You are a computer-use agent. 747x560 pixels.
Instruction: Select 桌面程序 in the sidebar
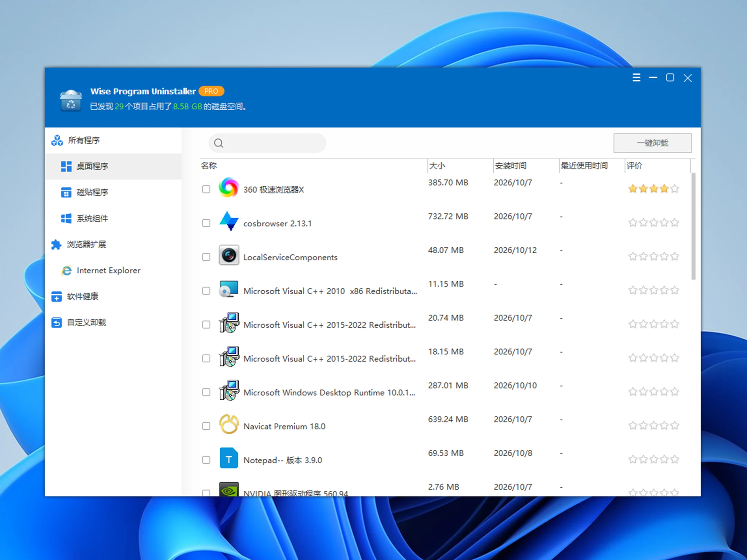[x=113, y=166]
